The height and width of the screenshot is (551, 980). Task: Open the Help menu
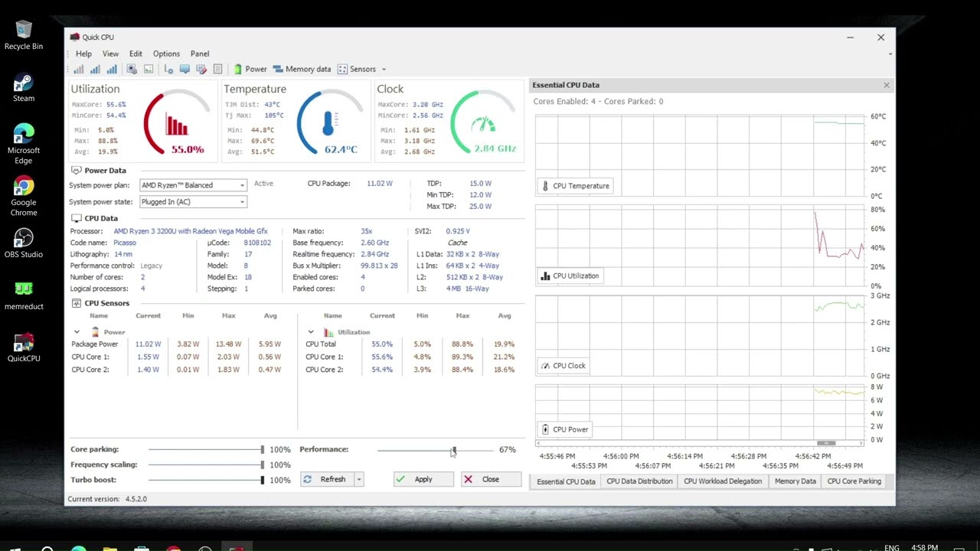(83, 54)
